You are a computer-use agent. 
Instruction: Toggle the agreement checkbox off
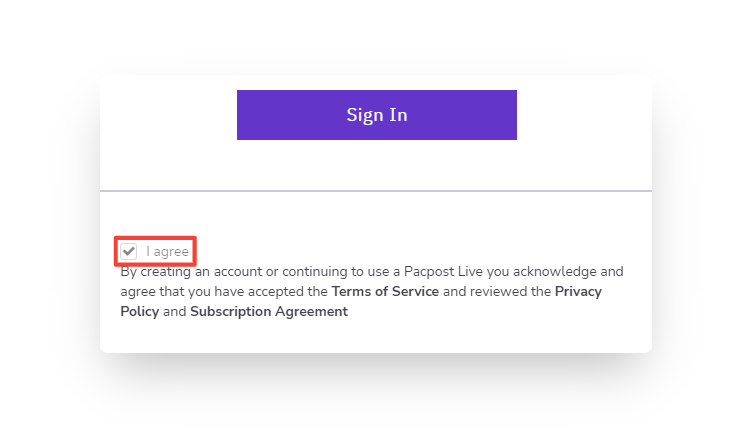pyautogui.click(x=129, y=251)
